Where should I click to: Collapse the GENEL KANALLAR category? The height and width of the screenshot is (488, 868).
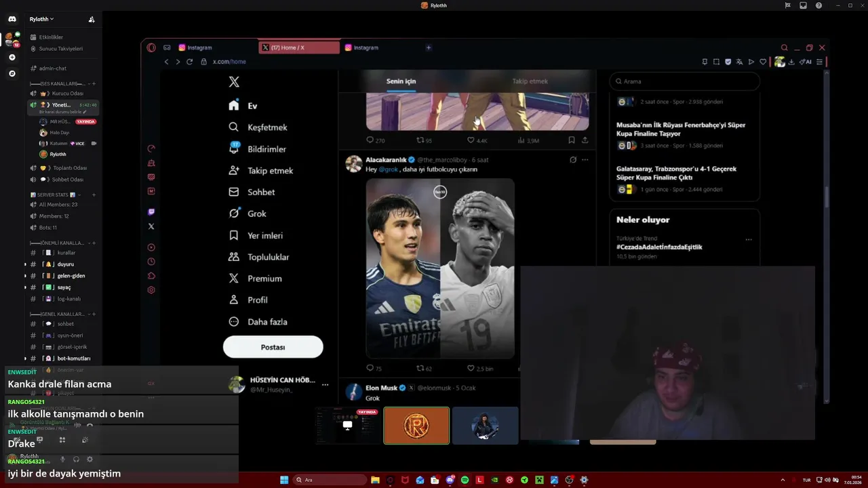pos(60,314)
